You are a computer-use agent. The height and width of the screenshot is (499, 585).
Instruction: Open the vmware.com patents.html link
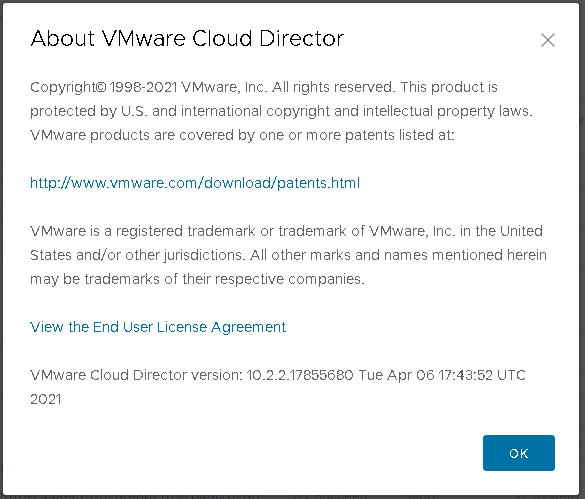tap(195, 183)
